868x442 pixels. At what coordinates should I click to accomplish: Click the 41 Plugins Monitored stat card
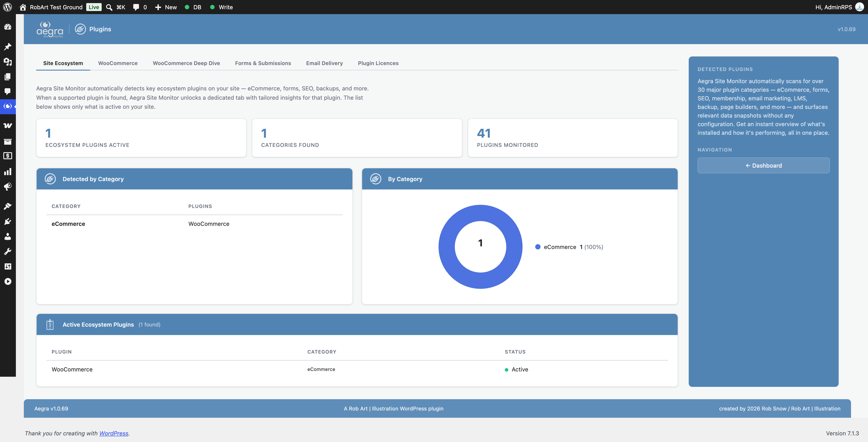point(572,138)
